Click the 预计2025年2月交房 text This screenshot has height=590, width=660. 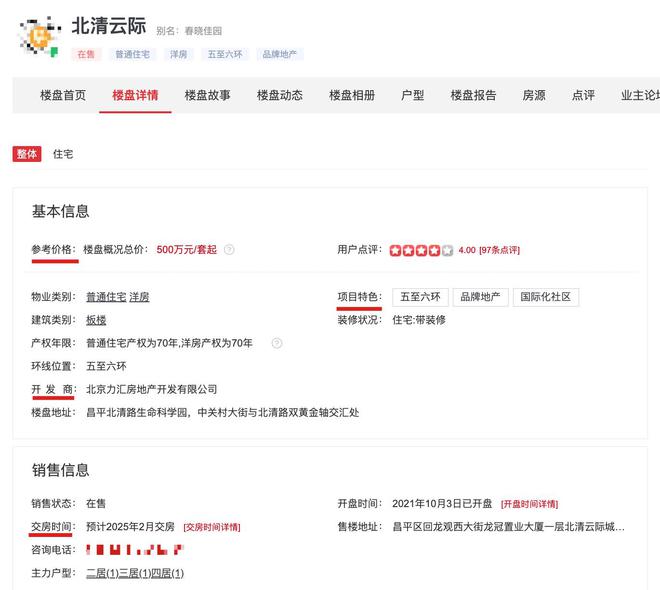pos(130,526)
